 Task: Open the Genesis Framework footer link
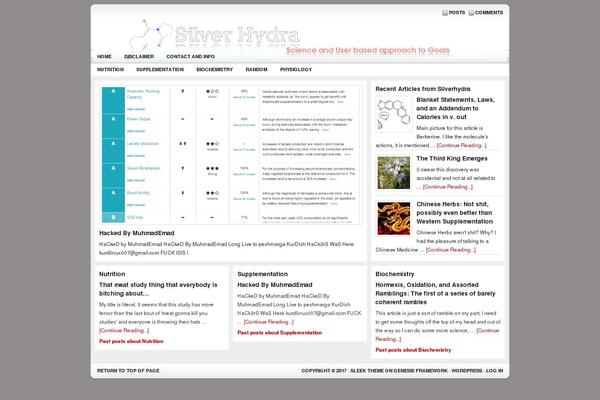tap(421, 371)
